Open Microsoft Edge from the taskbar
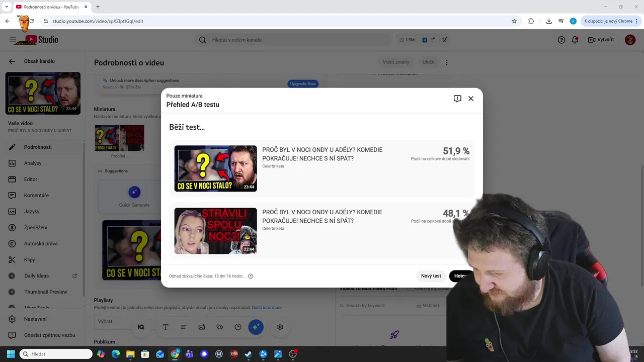The width and height of the screenshot is (644, 362). tap(115, 354)
